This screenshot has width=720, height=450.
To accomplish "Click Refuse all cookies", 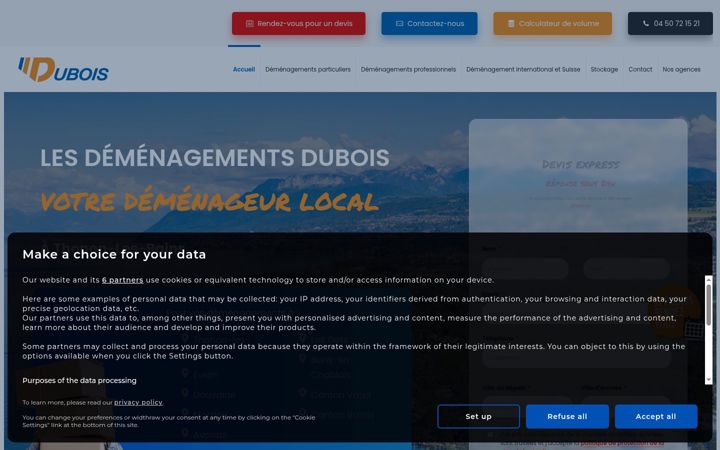I will click(567, 416).
